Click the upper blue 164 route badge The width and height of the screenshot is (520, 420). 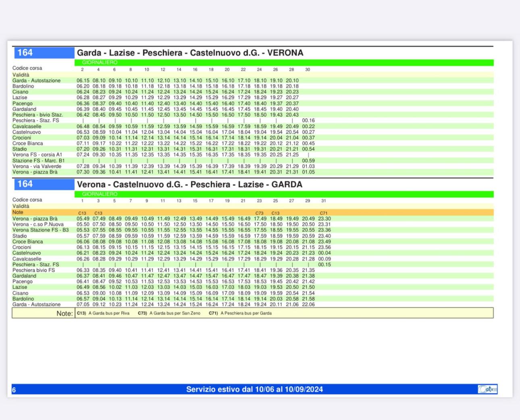click(x=44, y=53)
